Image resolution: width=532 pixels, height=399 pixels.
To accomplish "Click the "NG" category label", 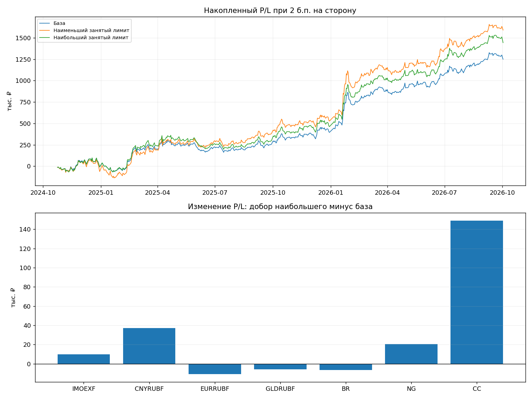I will click(411, 389).
